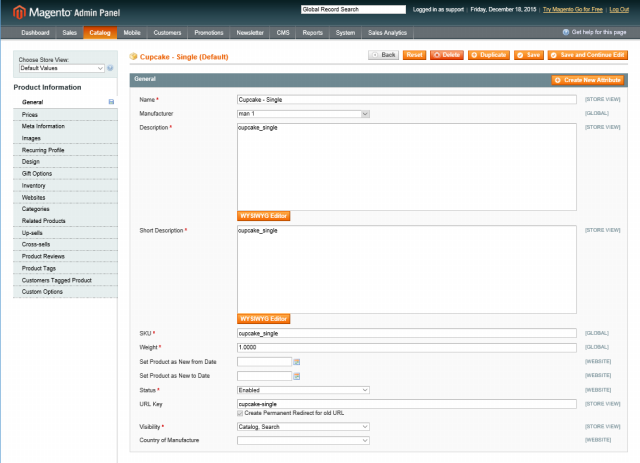Open the Catalog menu
Viewport: 640px width, 463px height.
coord(100,33)
